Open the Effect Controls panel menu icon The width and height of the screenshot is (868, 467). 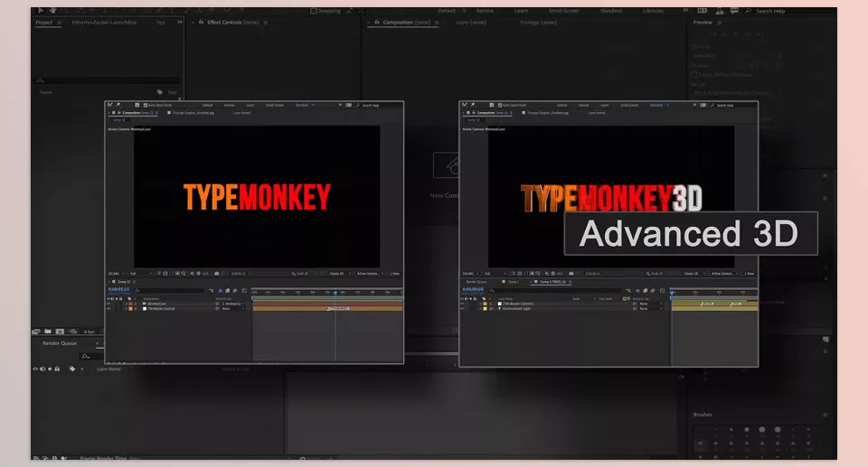[x=266, y=23]
